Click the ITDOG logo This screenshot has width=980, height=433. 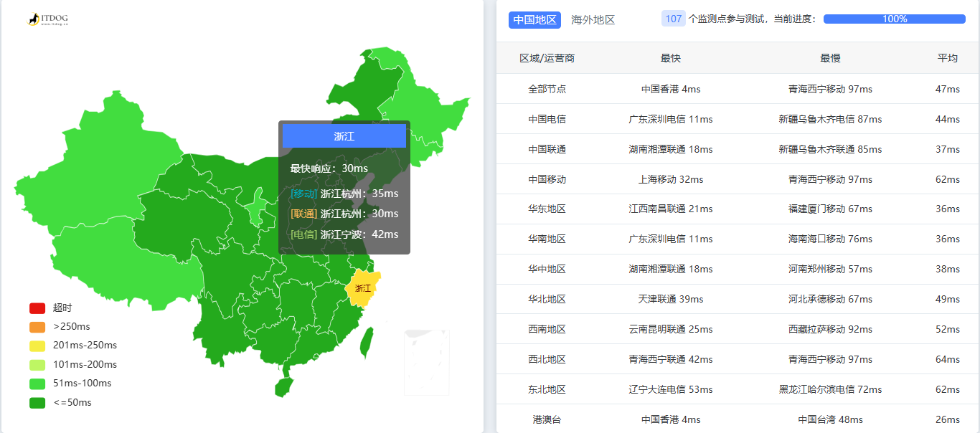48,19
